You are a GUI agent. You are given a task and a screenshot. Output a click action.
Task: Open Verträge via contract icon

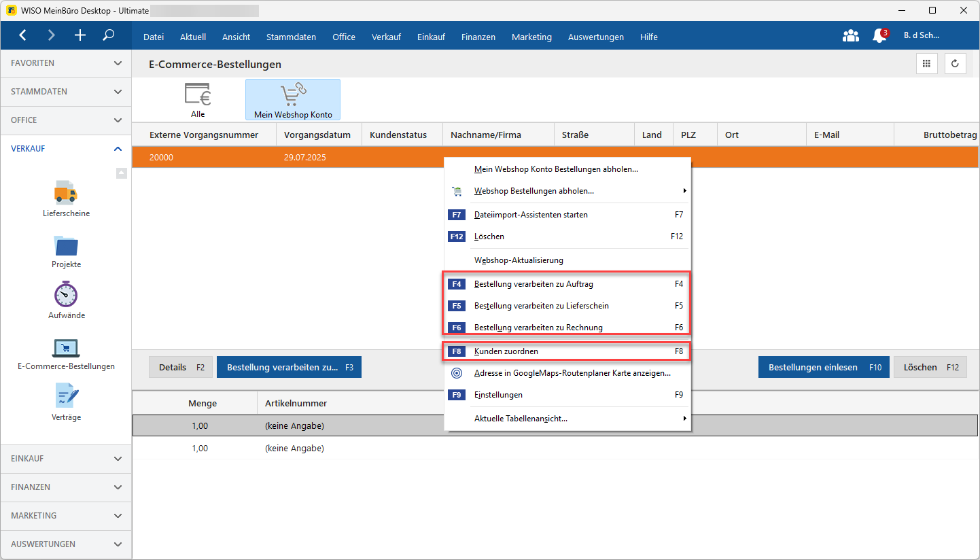coord(66,397)
